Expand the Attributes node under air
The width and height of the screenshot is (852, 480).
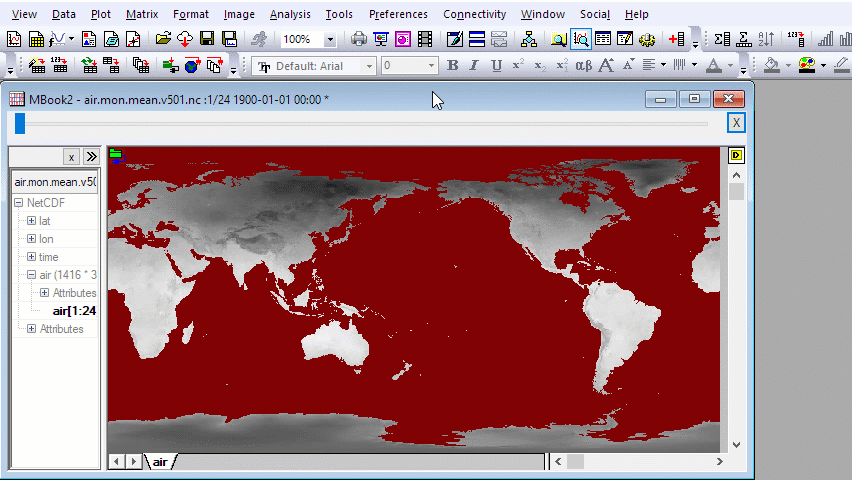pyautogui.click(x=45, y=292)
